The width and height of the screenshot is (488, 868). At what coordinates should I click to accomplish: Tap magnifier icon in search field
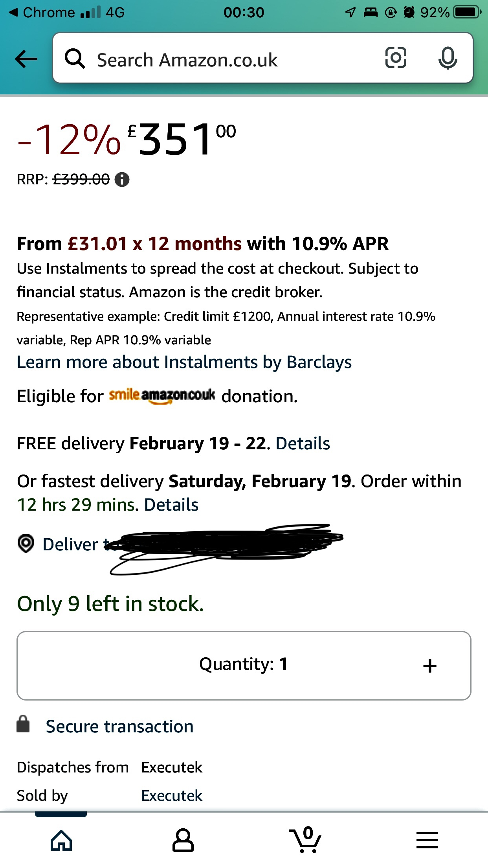[x=75, y=59]
